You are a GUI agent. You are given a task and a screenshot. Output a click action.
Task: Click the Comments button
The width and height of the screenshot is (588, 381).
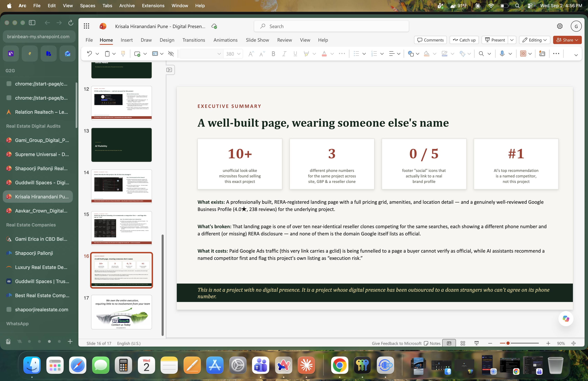(x=430, y=40)
